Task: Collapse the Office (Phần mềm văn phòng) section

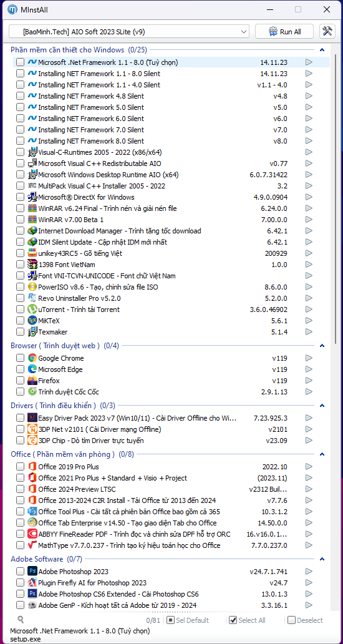Action: [x=322, y=454]
